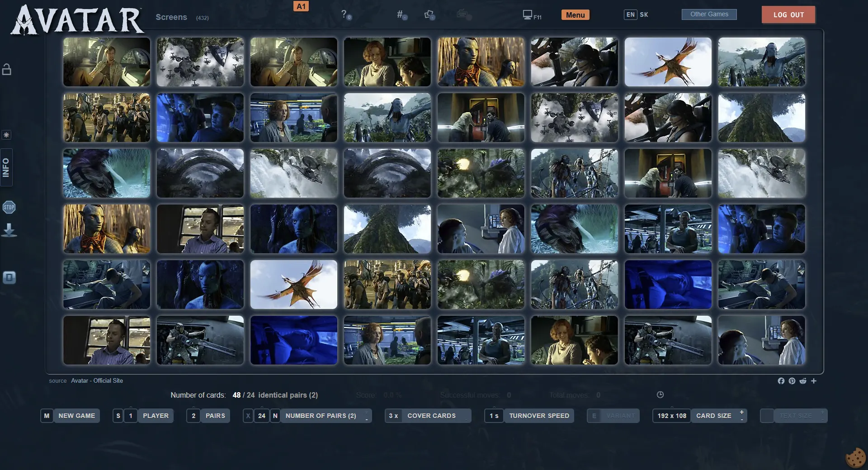The width and height of the screenshot is (868, 470).
Task: Toggle the hash symbol numbering icon
Action: click(x=400, y=14)
